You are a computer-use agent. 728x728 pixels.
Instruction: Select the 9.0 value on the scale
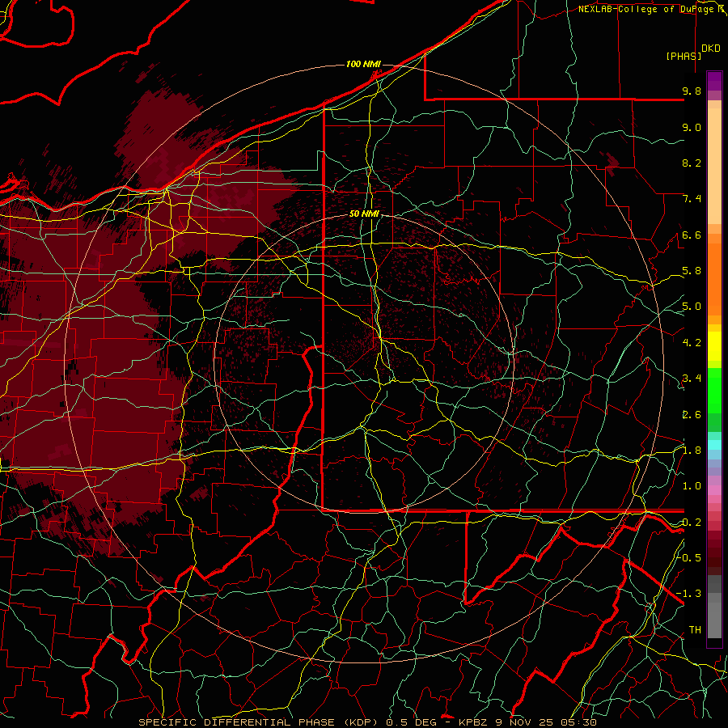[692, 127]
